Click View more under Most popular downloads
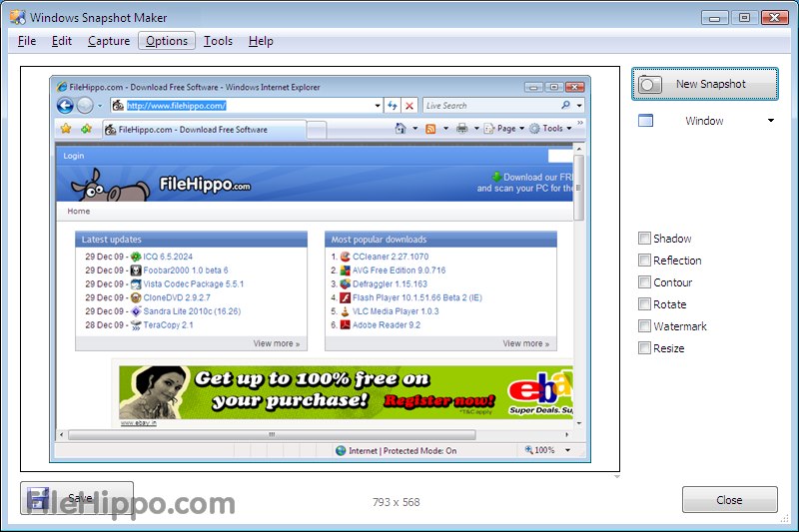This screenshot has height=532, width=799. pyautogui.click(x=526, y=343)
